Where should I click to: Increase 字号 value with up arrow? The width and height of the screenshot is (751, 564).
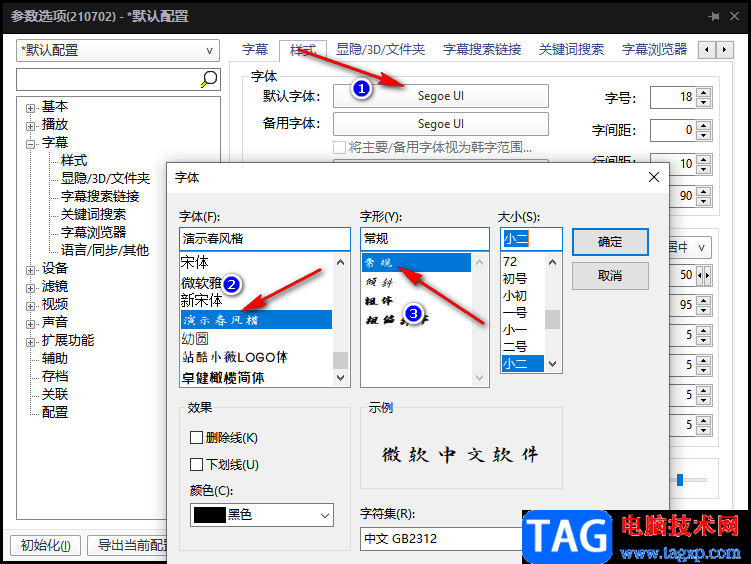[704, 92]
